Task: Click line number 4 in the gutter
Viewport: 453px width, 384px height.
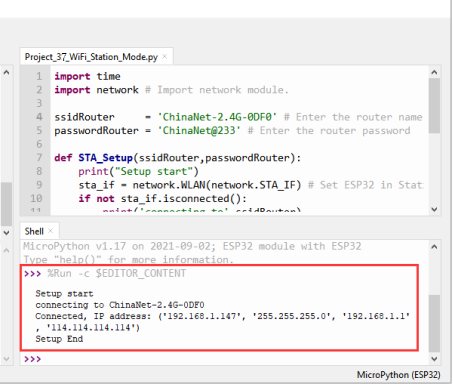Action: (39, 117)
